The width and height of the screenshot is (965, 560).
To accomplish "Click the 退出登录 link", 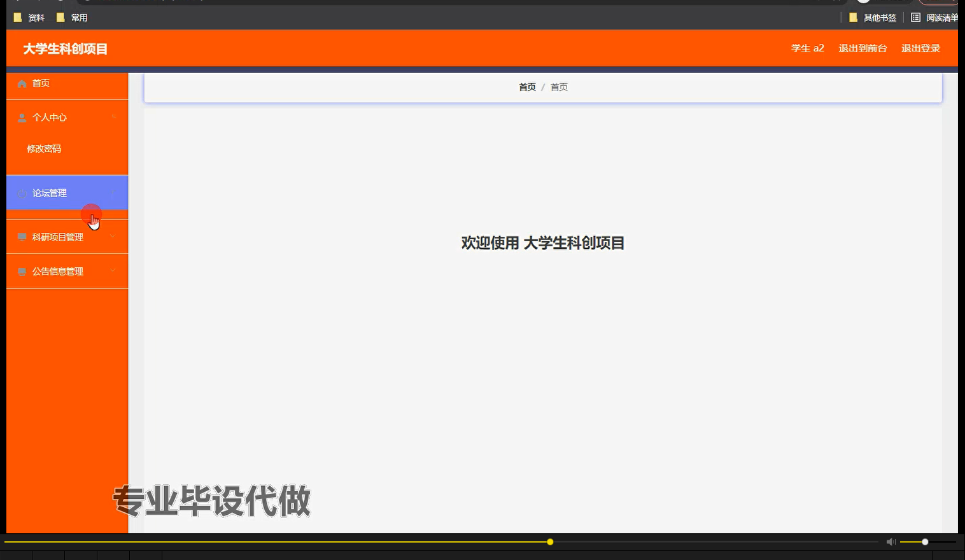I will [x=920, y=48].
